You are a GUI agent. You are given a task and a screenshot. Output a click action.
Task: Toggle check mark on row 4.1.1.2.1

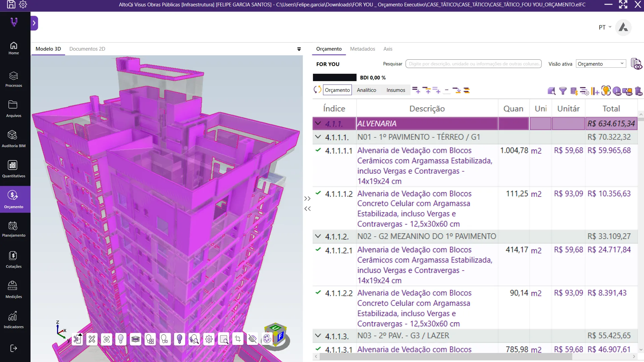coord(318,249)
